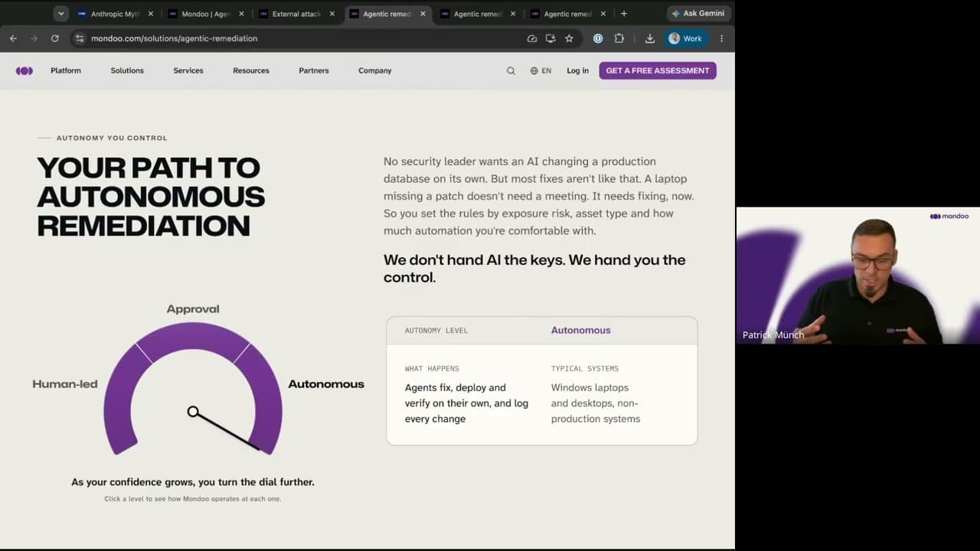
Task: Expand the tab search dropdown arrow
Action: click(x=60, y=14)
